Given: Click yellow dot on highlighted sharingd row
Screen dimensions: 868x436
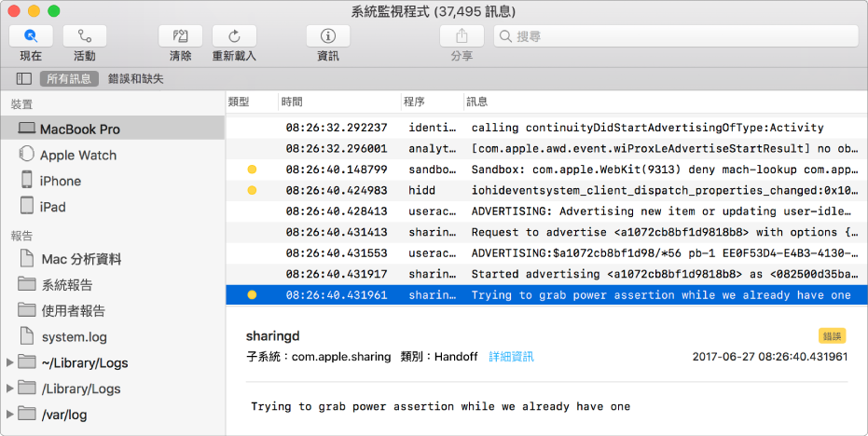Looking at the screenshot, I should pos(252,295).
